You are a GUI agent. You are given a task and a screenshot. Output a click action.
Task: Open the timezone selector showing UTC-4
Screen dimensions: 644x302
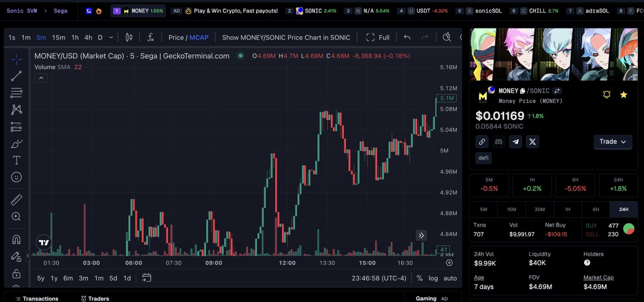pyautogui.click(x=379, y=278)
